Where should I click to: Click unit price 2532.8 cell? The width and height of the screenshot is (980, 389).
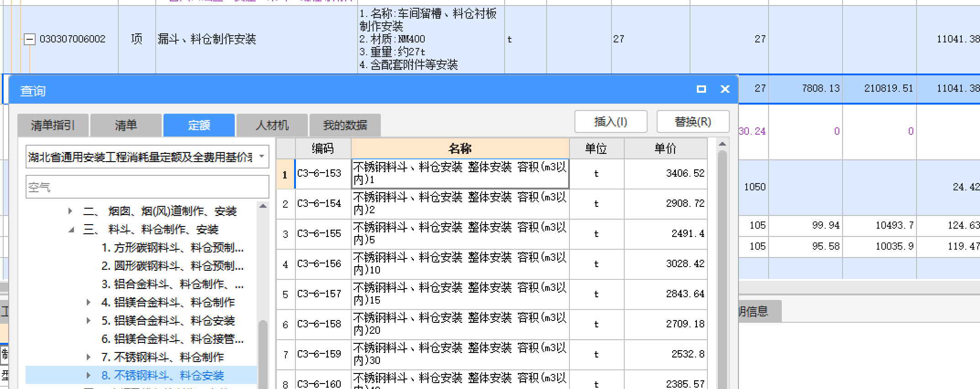pyautogui.click(x=665, y=354)
